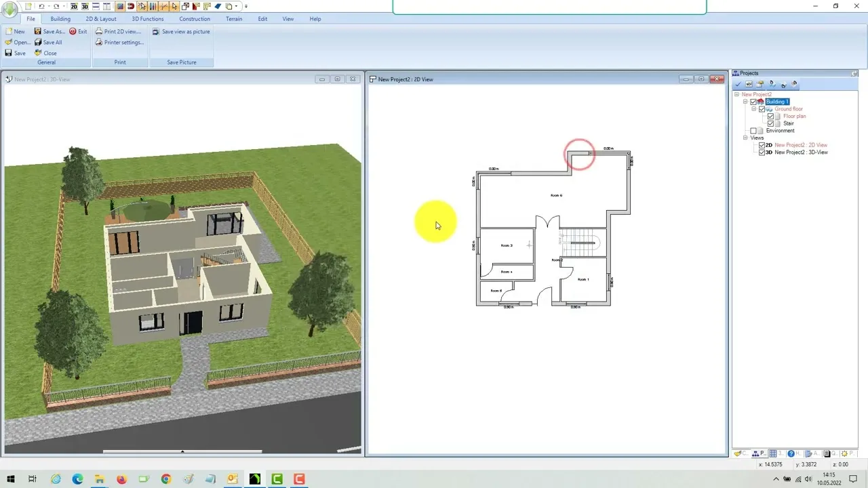Click the undo arrow icon
This screenshot has height=488, width=868.
(41, 6)
